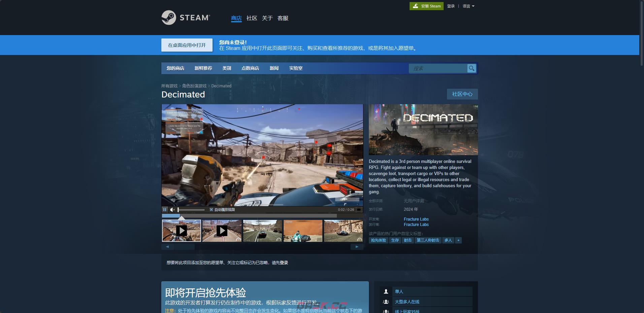Open the 商店 store menu
Image resolution: width=644 pixels, height=313 pixels.
[x=236, y=18]
